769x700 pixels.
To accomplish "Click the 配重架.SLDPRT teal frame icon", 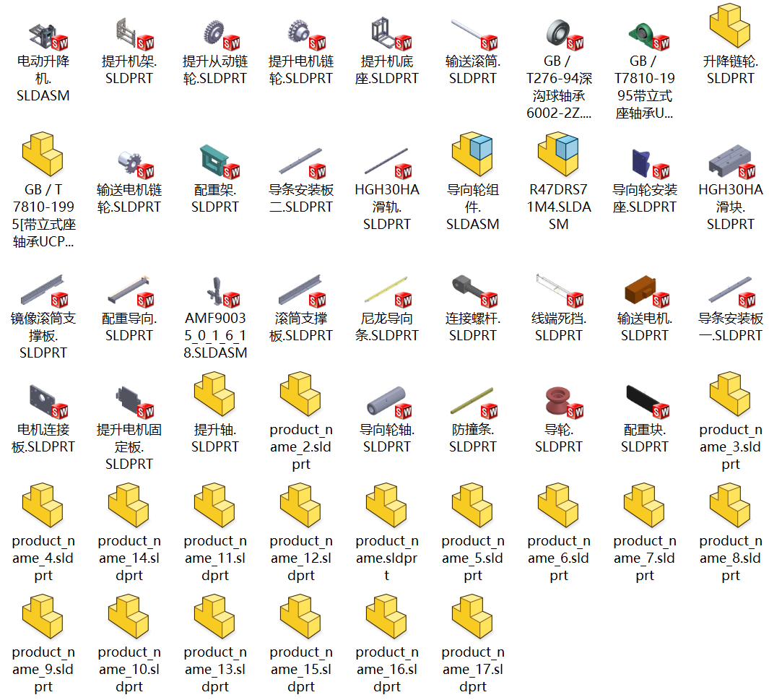I will pos(220,161).
